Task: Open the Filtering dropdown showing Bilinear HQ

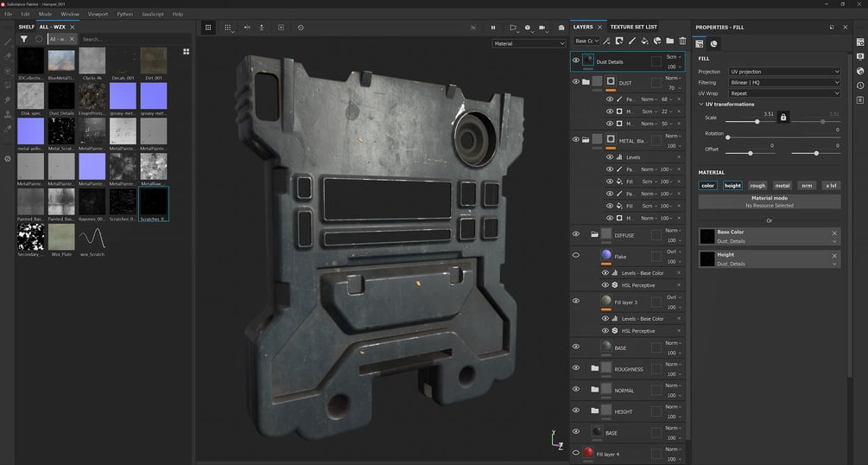Action: pyautogui.click(x=784, y=83)
